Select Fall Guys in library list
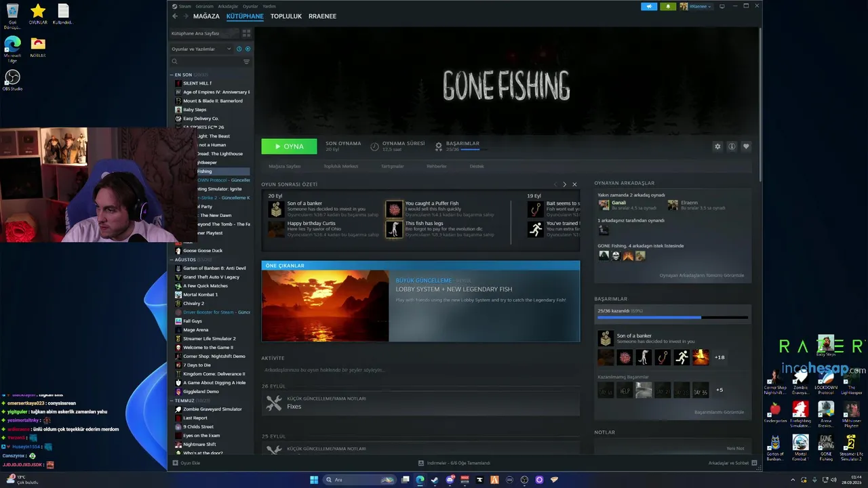868x488 pixels. pos(212,321)
